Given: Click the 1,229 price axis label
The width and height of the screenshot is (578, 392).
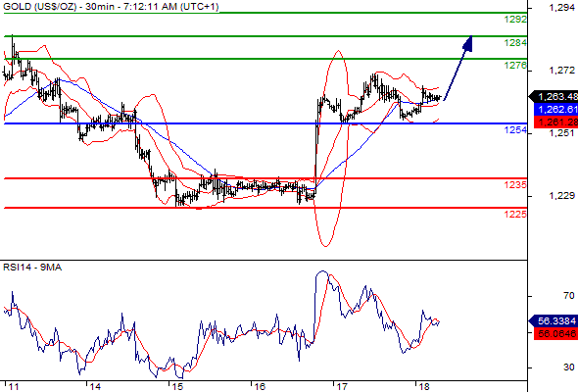Looking at the screenshot, I should point(561,196).
